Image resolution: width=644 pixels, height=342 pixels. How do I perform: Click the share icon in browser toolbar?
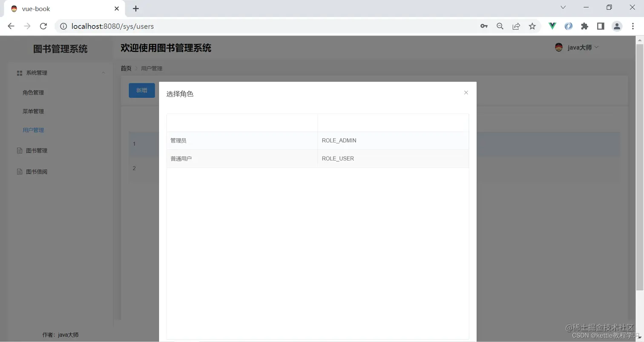[516, 26]
